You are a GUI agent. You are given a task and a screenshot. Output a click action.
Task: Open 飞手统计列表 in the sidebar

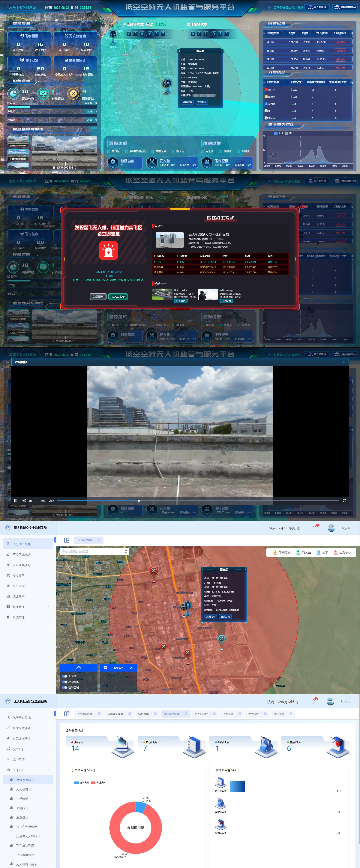tap(25, 845)
